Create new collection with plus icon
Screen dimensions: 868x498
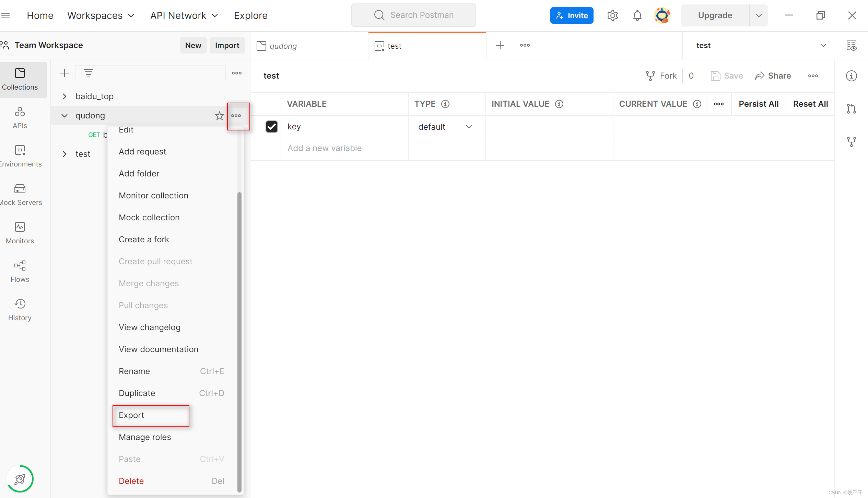(x=64, y=73)
